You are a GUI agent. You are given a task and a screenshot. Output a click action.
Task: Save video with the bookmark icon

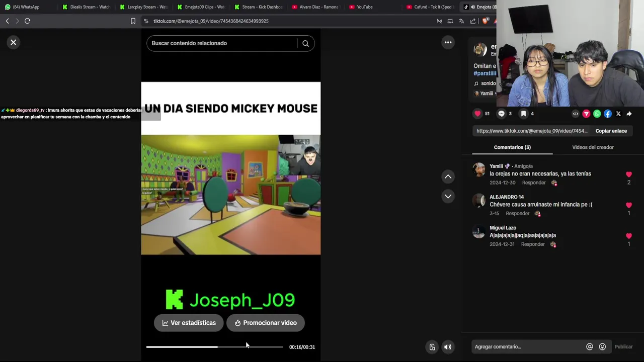(523, 114)
